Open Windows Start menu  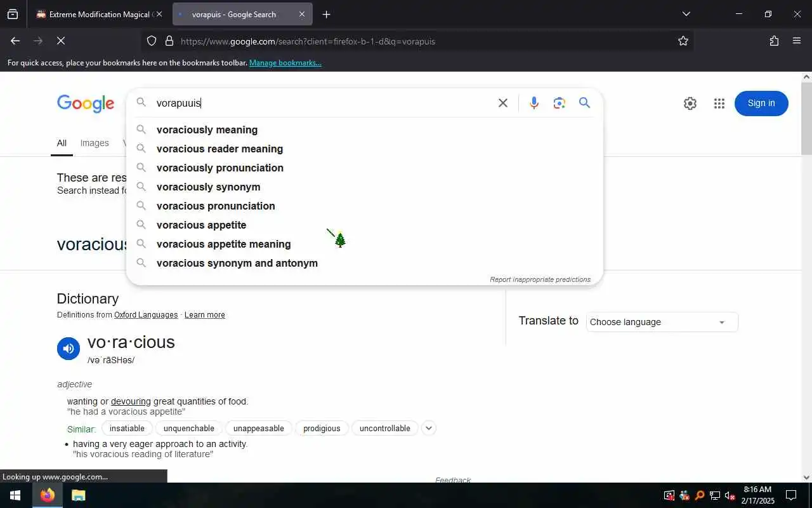(x=15, y=495)
